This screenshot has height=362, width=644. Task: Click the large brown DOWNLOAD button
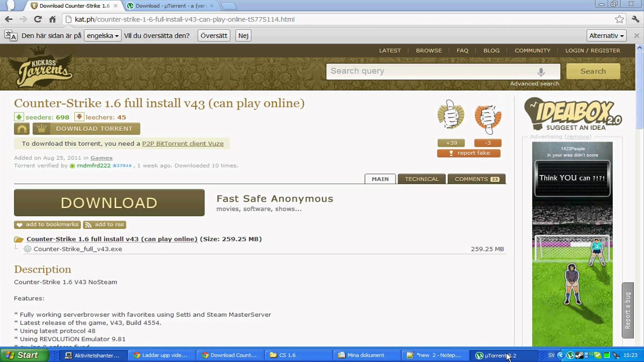click(109, 203)
